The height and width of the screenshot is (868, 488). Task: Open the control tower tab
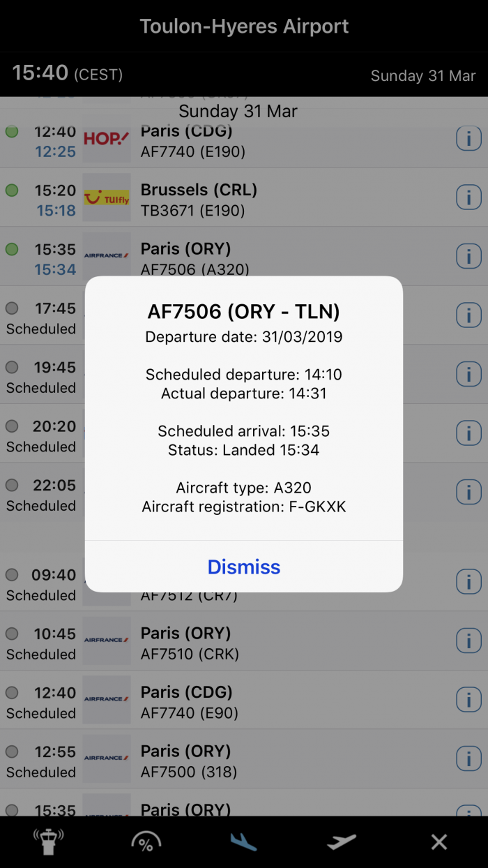pyautogui.click(x=48, y=842)
